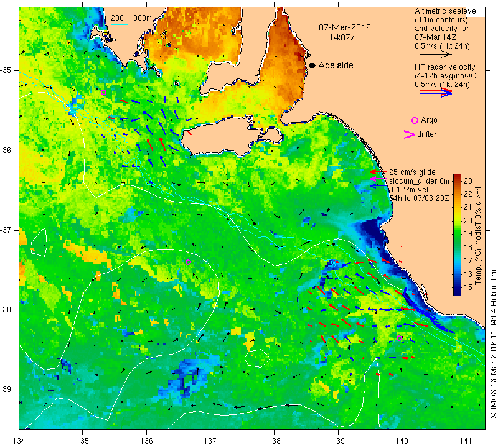The height and width of the screenshot is (448, 498).
Task: Click the latitude axis label '-36'
Action: pyautogui.click(x=6, y=150)
